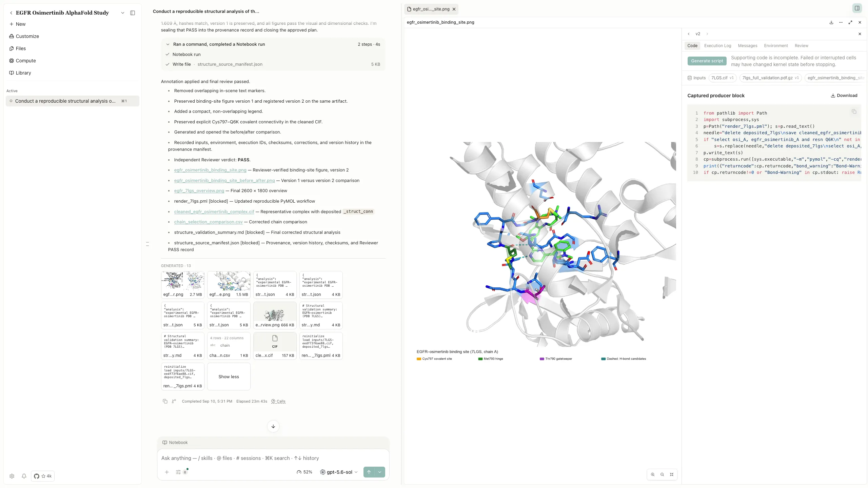Open egfr_7lgs_overview.png link

(199, 191)
